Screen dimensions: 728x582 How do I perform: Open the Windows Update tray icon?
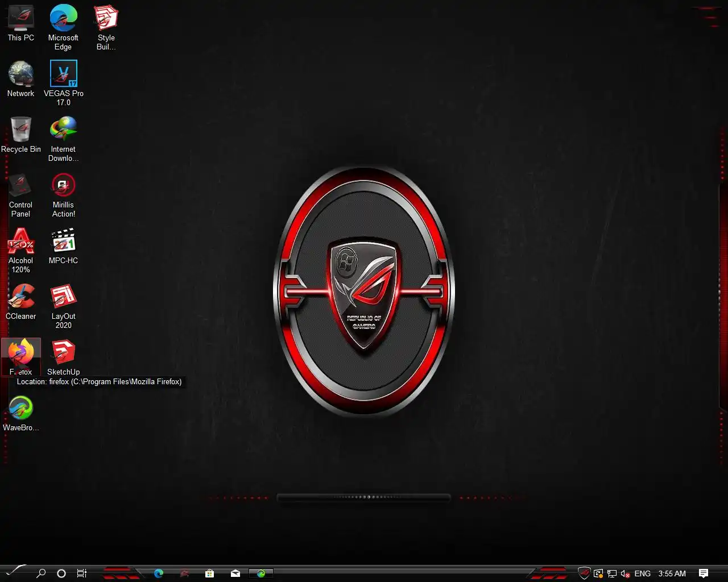pos(598,573)
